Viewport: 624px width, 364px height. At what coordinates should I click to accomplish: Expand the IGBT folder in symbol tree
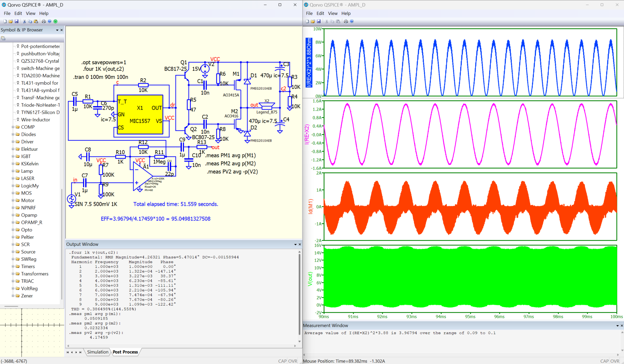[13, 156]
